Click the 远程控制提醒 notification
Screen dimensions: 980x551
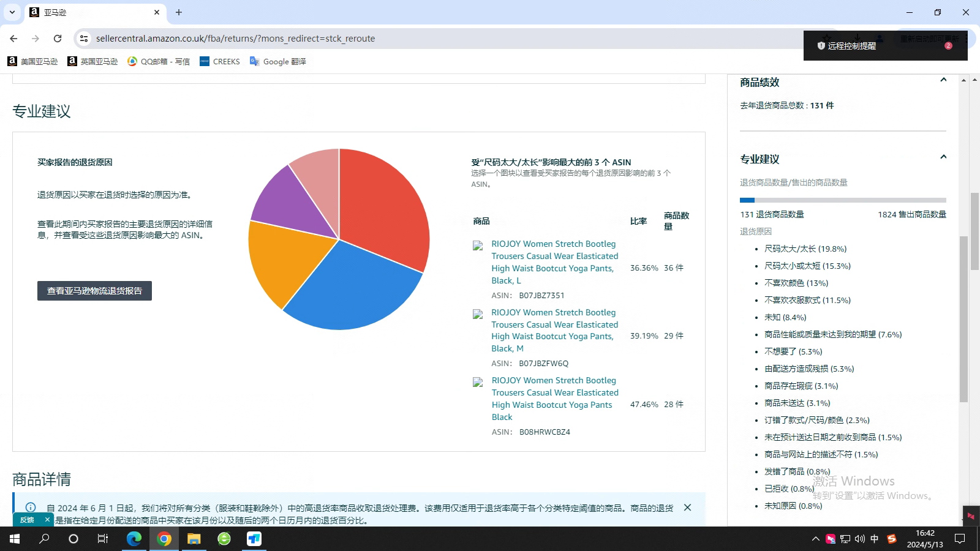click(885, 46)
